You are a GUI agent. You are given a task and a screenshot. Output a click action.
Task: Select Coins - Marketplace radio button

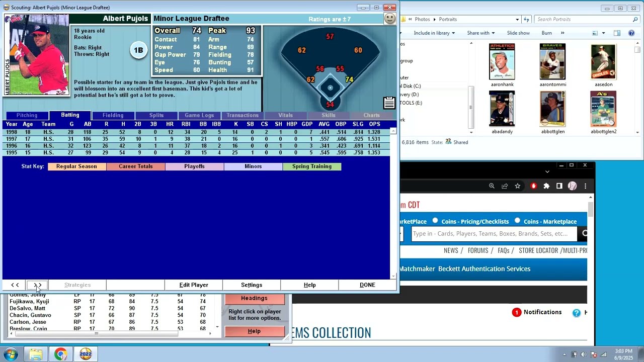(x=517, y=221)
